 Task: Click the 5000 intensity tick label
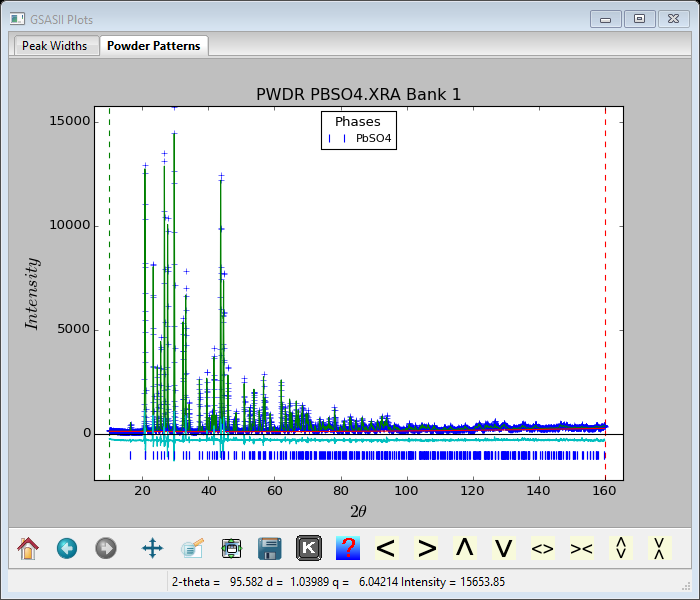point(74,329)
